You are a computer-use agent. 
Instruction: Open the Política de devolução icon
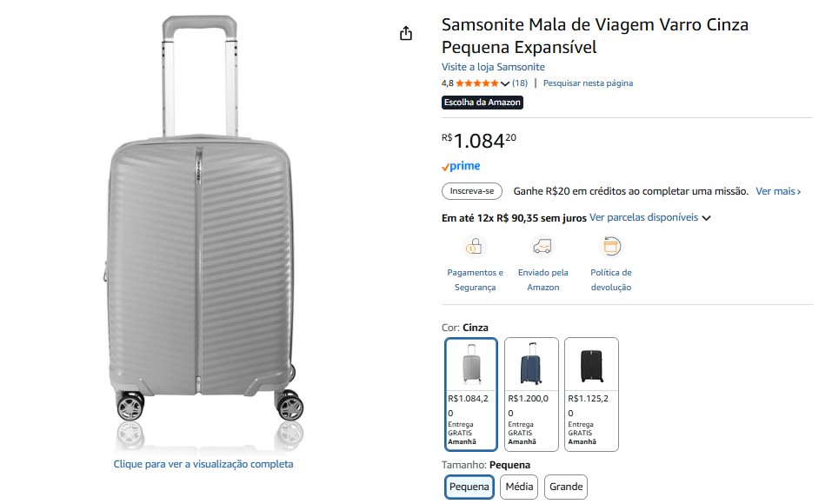pos(611,247)
